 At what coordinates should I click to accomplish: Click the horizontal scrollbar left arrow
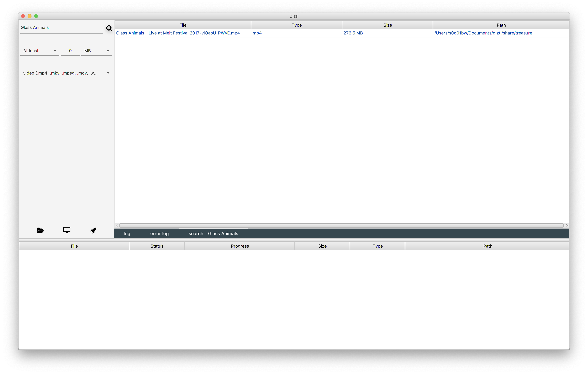(x=117, y=225)
